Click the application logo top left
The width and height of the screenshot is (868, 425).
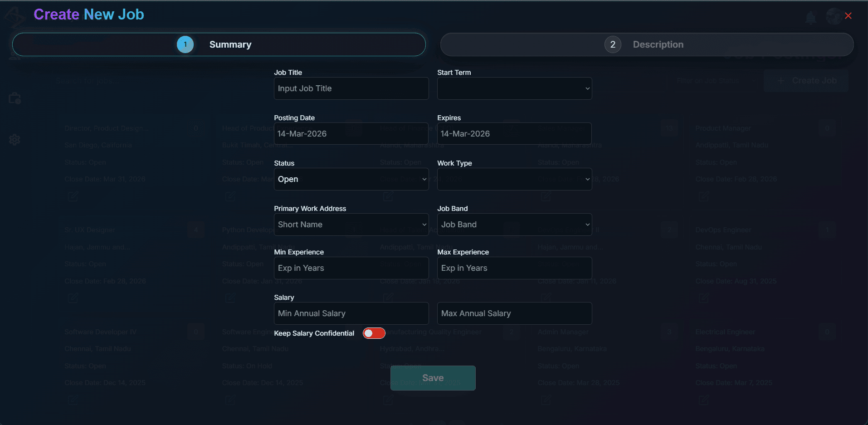click(x=15, y=16)
